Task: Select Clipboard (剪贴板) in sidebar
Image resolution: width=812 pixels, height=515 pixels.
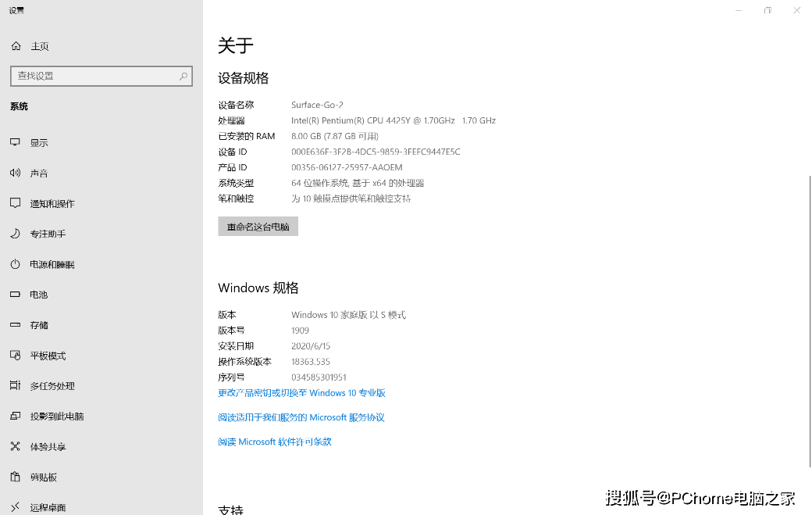Action: [44, 477]
